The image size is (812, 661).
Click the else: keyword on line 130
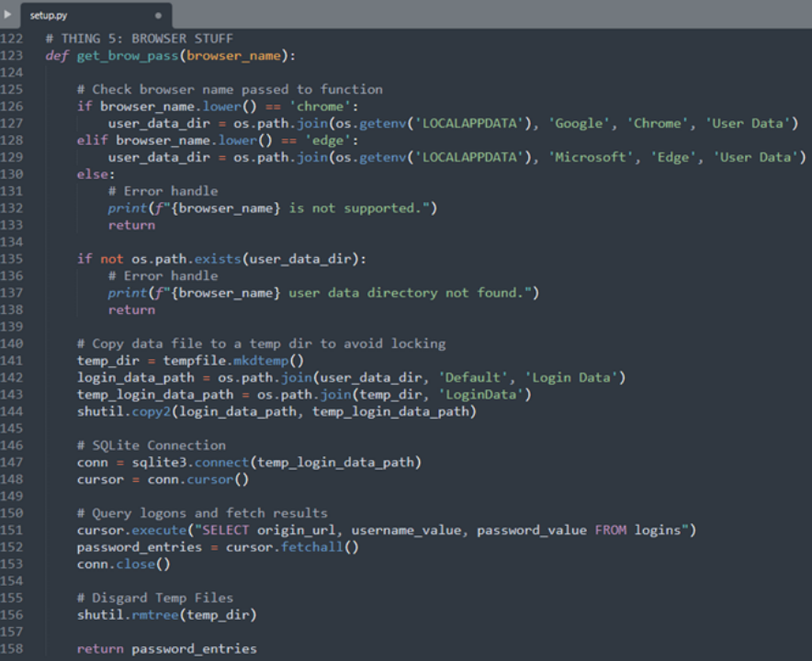[96, 174]
